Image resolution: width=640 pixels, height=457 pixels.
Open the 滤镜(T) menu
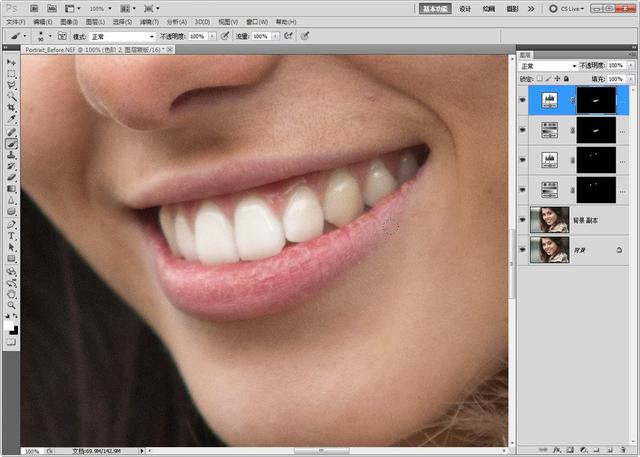(149, 22)
